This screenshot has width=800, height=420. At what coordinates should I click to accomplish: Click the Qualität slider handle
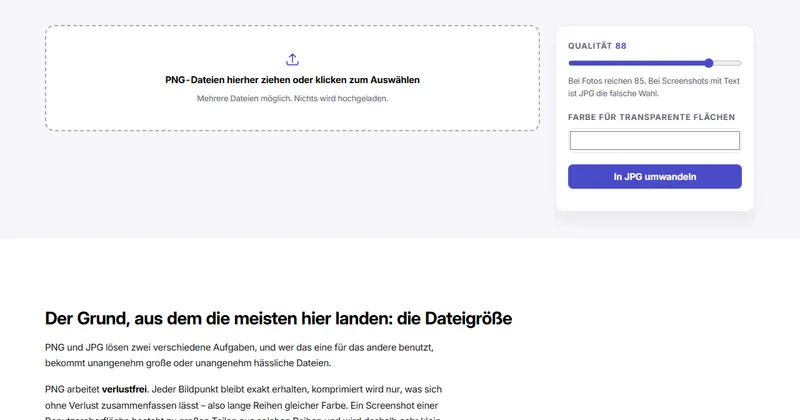(709, 63)
